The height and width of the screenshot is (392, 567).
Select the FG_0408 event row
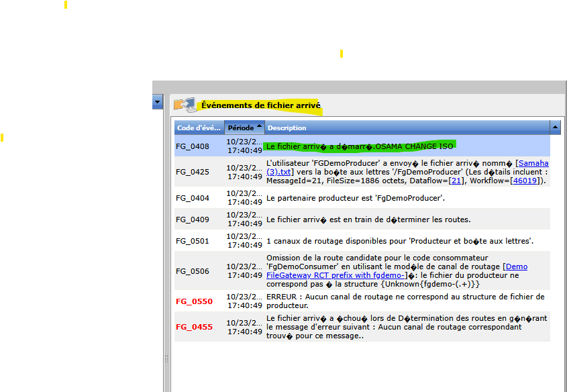(x=193, y=146)
